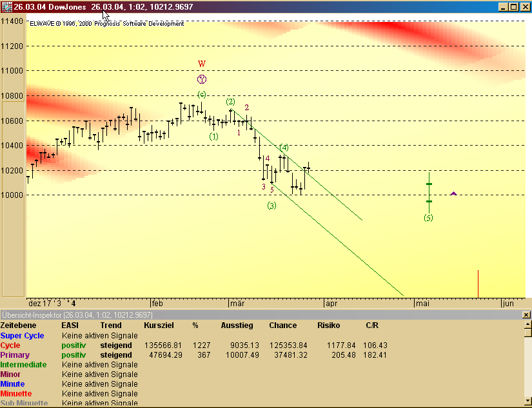This screenshot has width=532, height=408.
Task: Close the Übersicht-Inspektor panel
Action: [526, 315]
